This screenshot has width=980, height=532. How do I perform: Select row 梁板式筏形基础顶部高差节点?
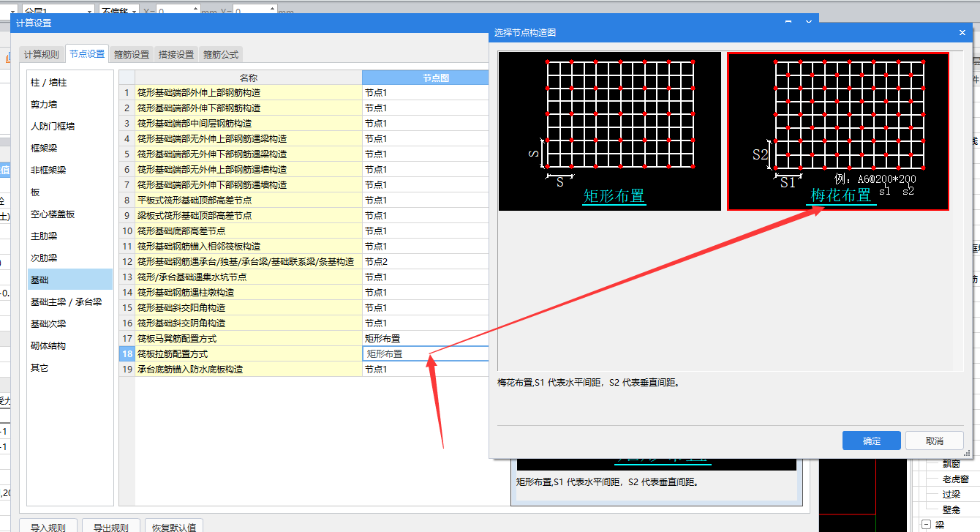249,216
